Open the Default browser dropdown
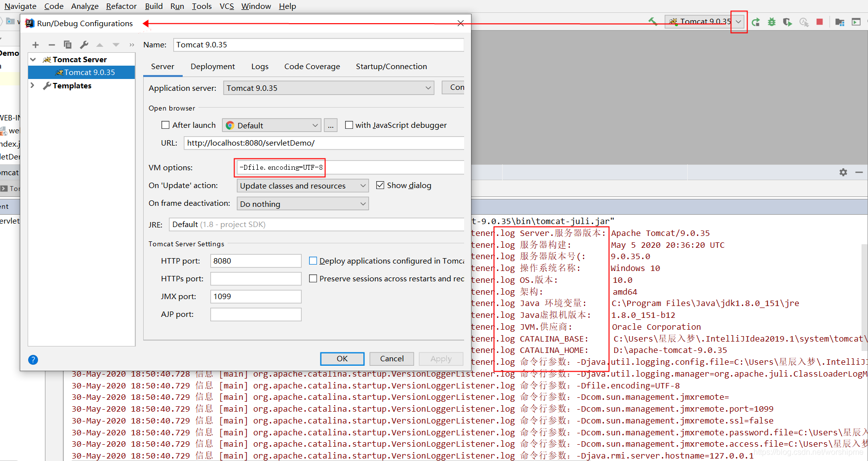The image size is (868, 461). (272, 125)
